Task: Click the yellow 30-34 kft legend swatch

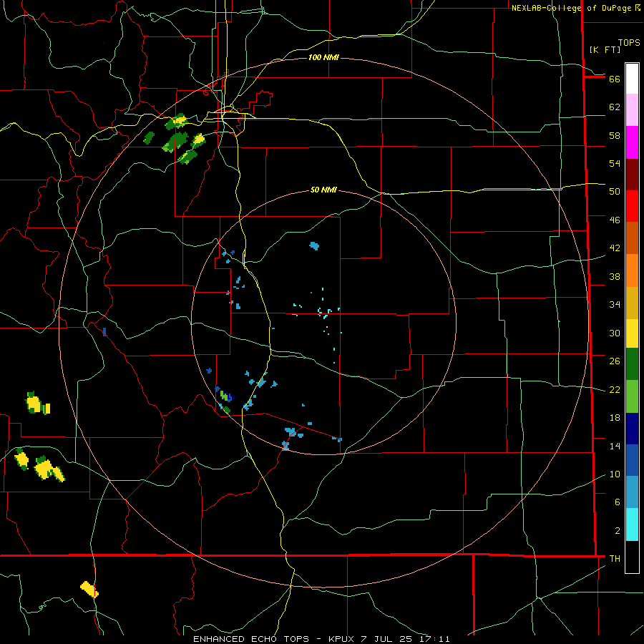Action: 632,333
